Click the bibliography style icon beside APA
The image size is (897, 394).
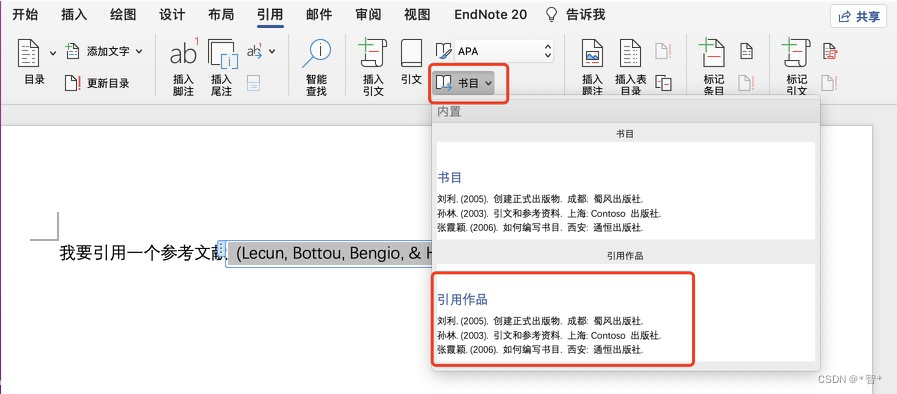point(443,51)
